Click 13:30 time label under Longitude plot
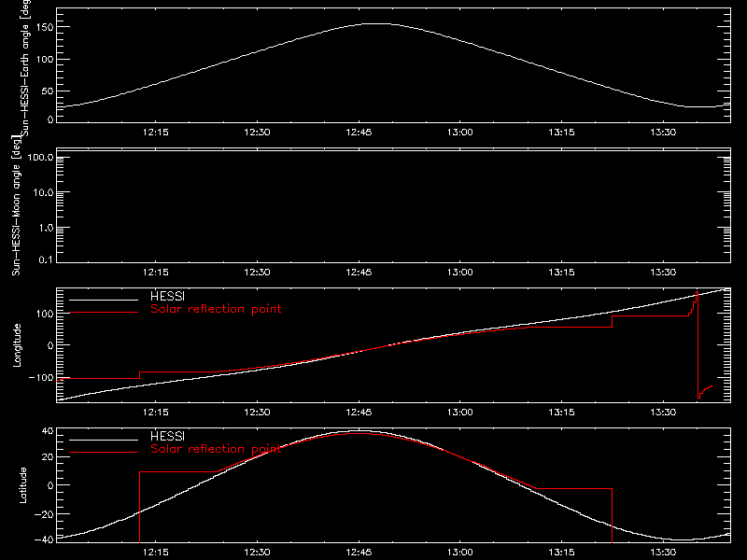747x560 pixels. point(663,413)
